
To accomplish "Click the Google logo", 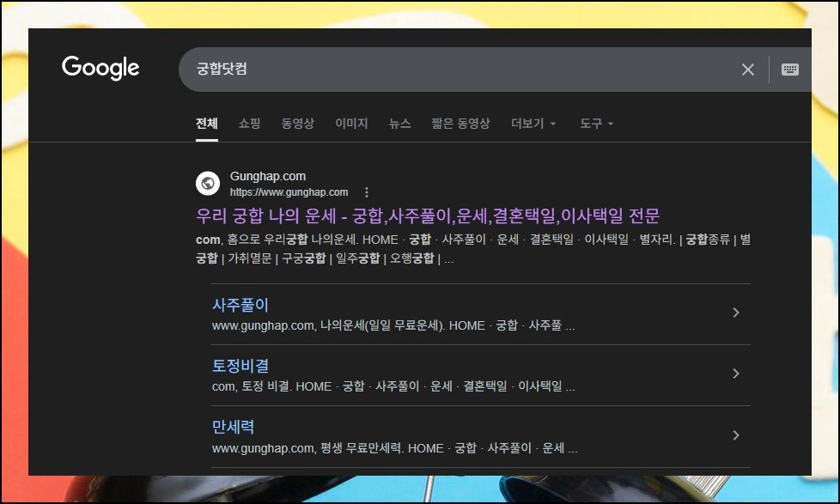I will click(x=100, y=68).
